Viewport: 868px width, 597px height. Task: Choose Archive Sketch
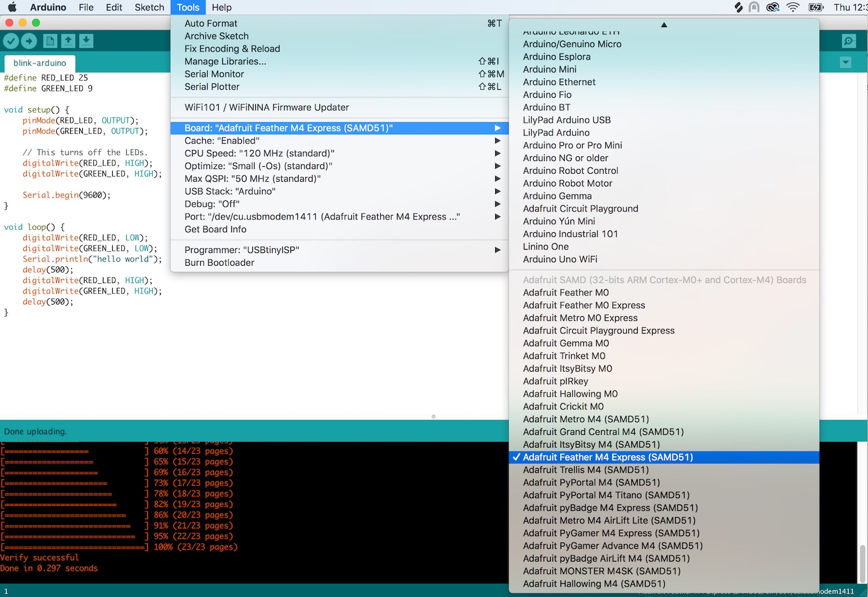[340, 36]
